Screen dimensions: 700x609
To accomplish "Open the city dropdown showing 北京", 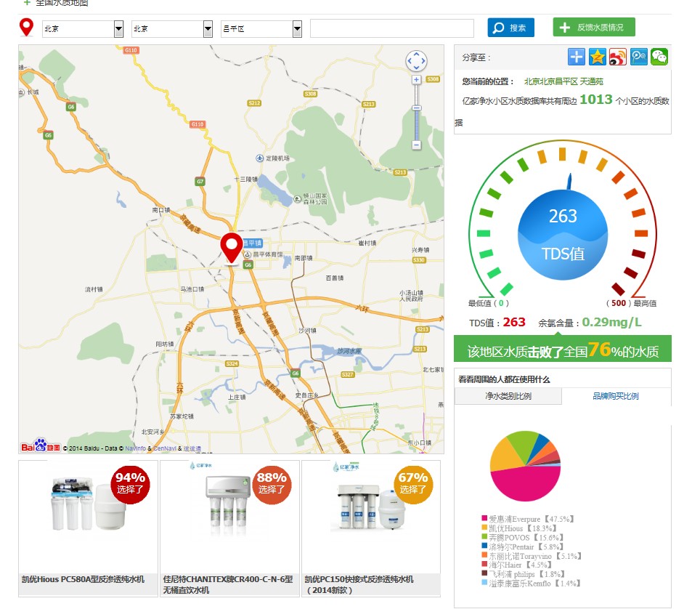I will click(x=172, y=29).
